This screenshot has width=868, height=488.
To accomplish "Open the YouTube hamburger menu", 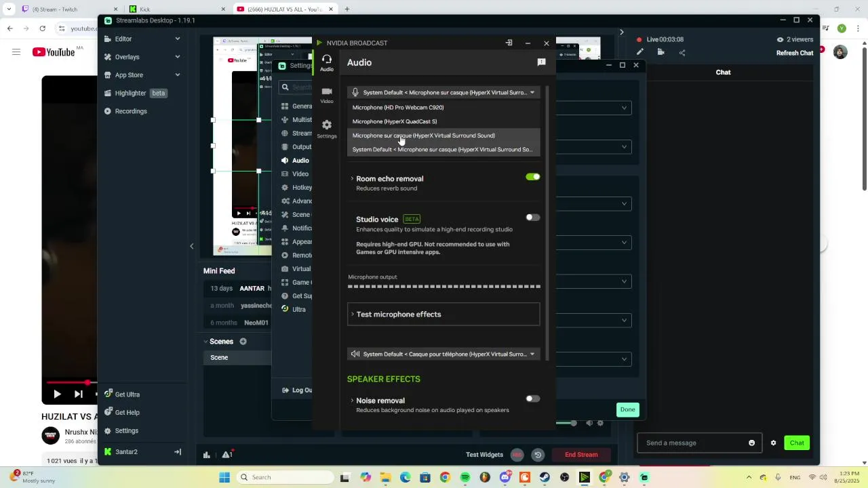I will [16, 52].
